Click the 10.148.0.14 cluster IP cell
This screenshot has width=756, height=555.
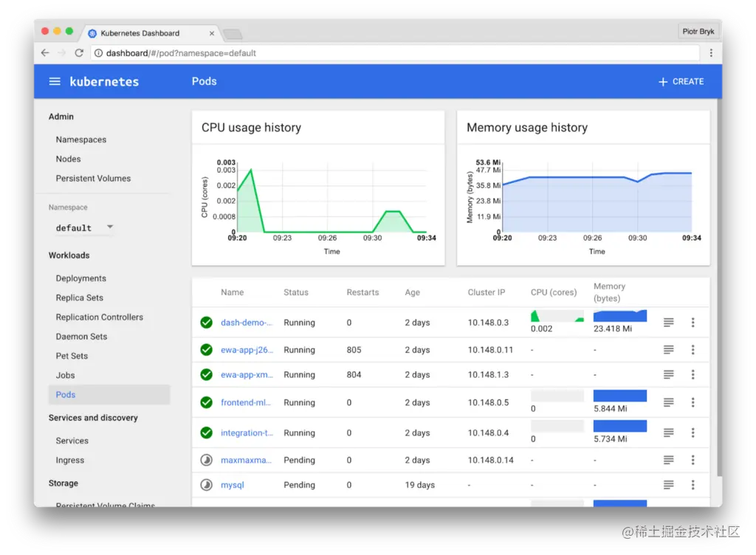coord(490,460)
